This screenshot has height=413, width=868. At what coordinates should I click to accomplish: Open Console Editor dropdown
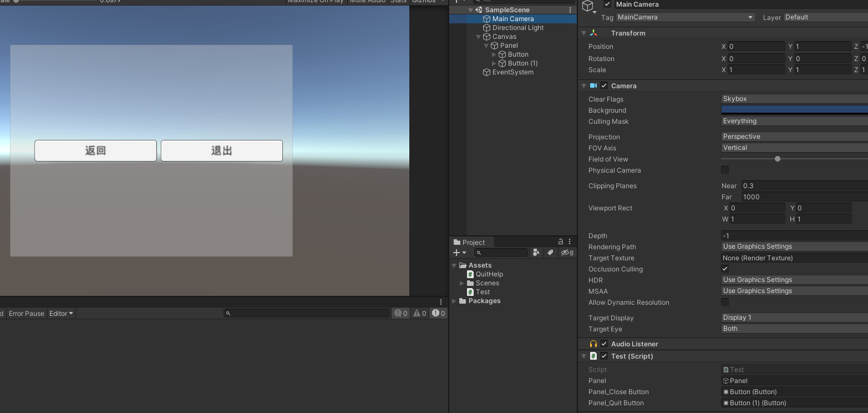tap(61, 314)
